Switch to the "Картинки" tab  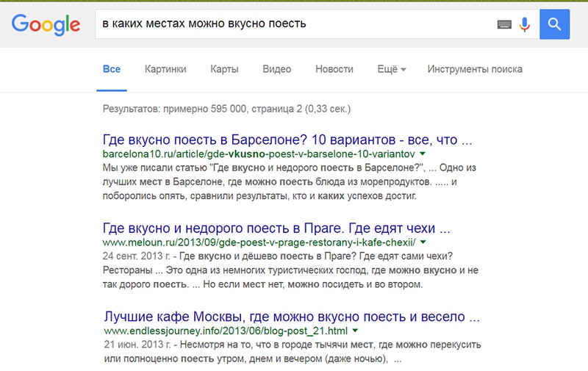165,69
